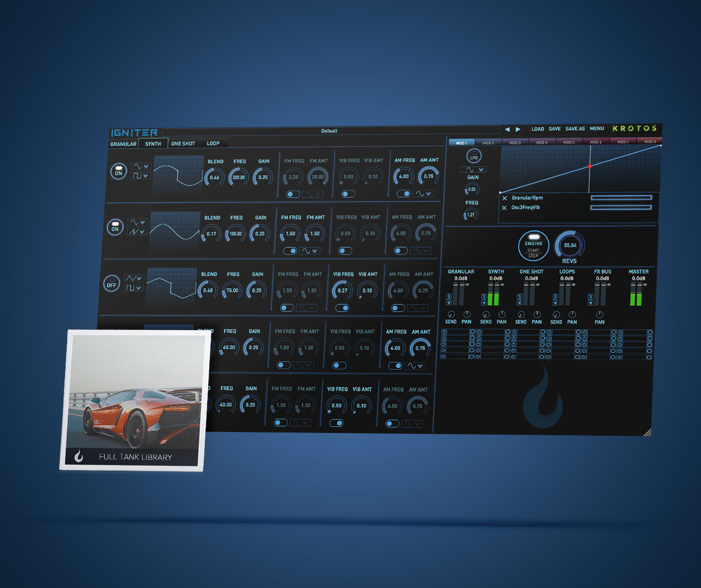The width and height of the screenshot is (701, 588).
Task: Disable vibrato on the 75.00 Hz oscillator
Action: [342, 308]
